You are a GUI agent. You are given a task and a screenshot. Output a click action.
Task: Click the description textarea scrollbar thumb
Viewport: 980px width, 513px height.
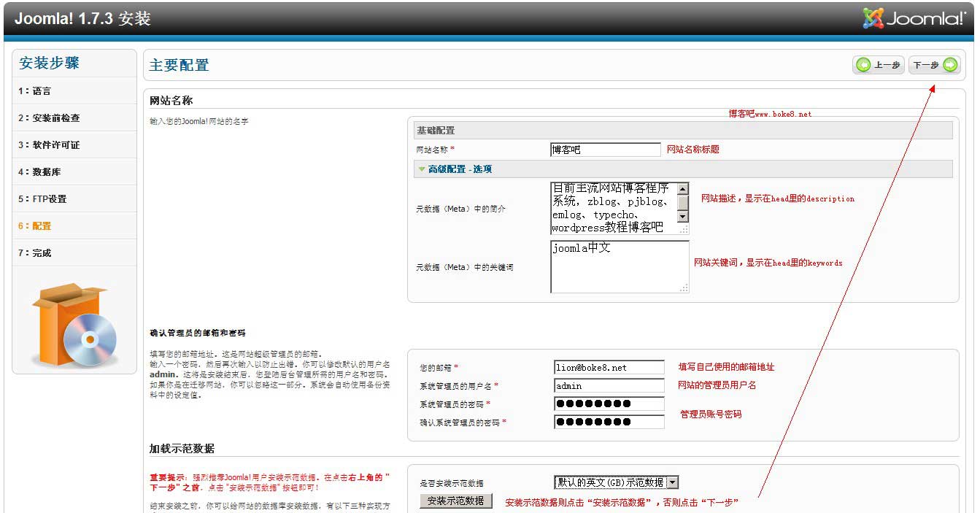tap(683, 202)
